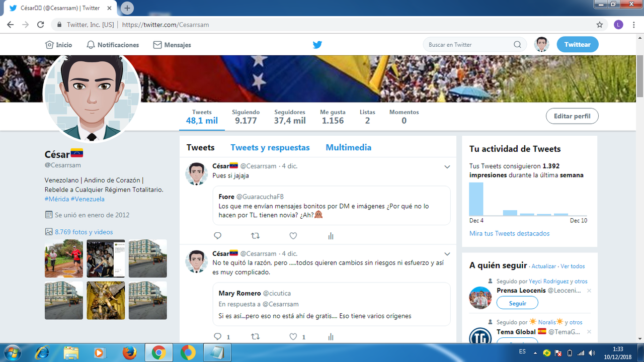The height and width of the screenshot is (362, 644).
Task: Launch Firefox from taskbar
Action: (129, 352)
